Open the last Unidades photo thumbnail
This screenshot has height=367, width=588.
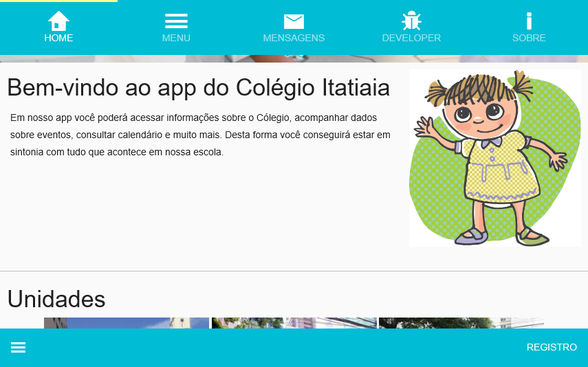(461, 323)
